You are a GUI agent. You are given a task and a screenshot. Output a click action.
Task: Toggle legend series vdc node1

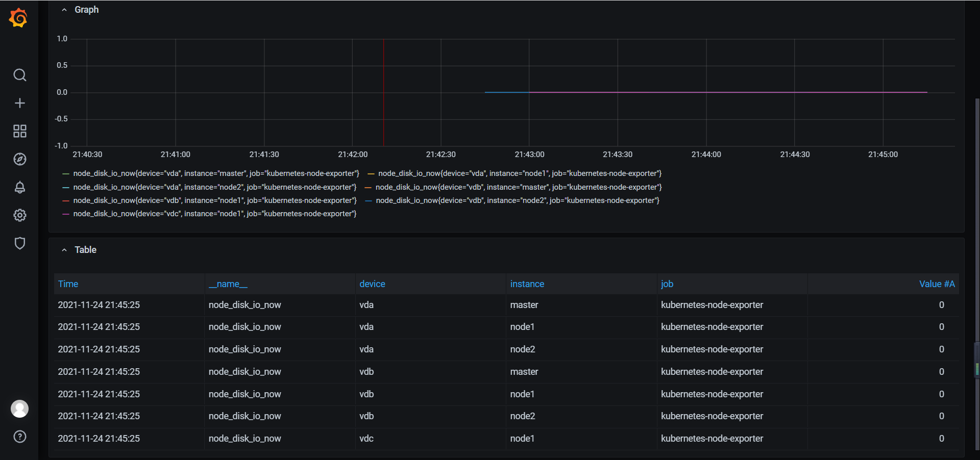215,214
